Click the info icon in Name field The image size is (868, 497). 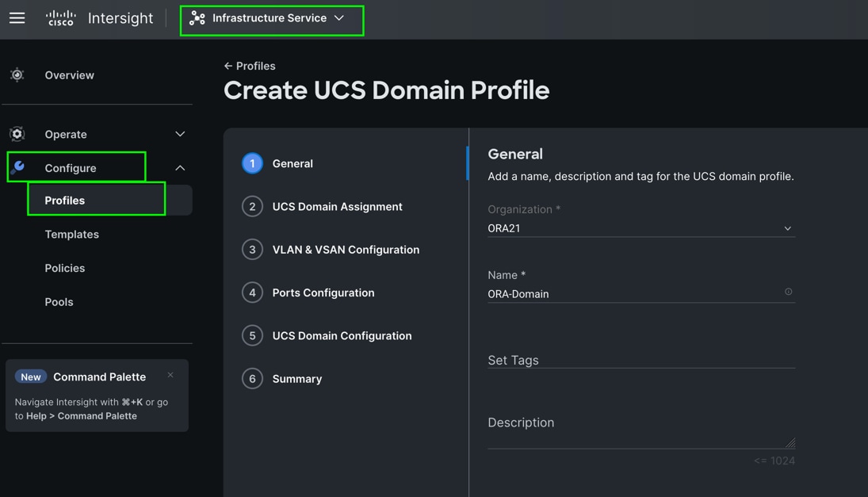point(788,292)
